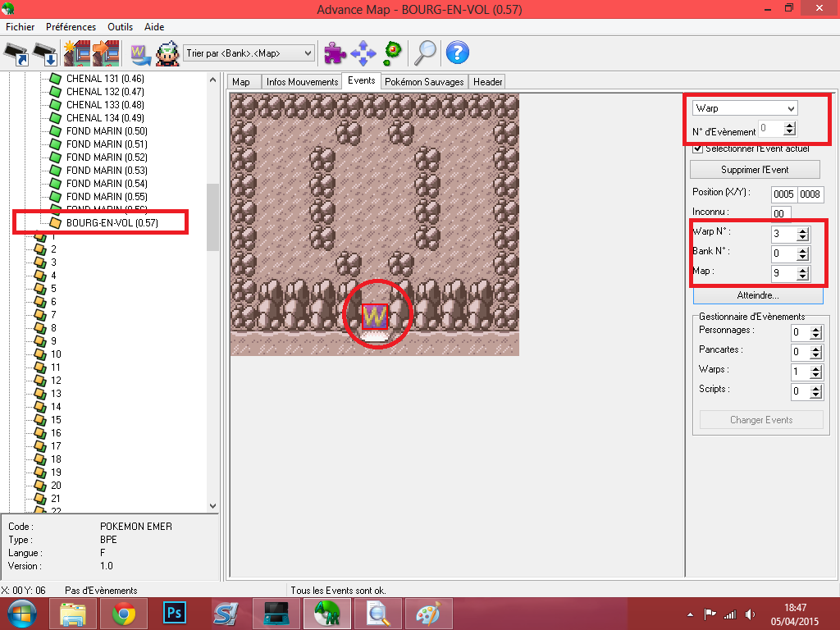The image size is (840, 630).
Task: Click the S! app taskbar icon
Action: point(226,614)
